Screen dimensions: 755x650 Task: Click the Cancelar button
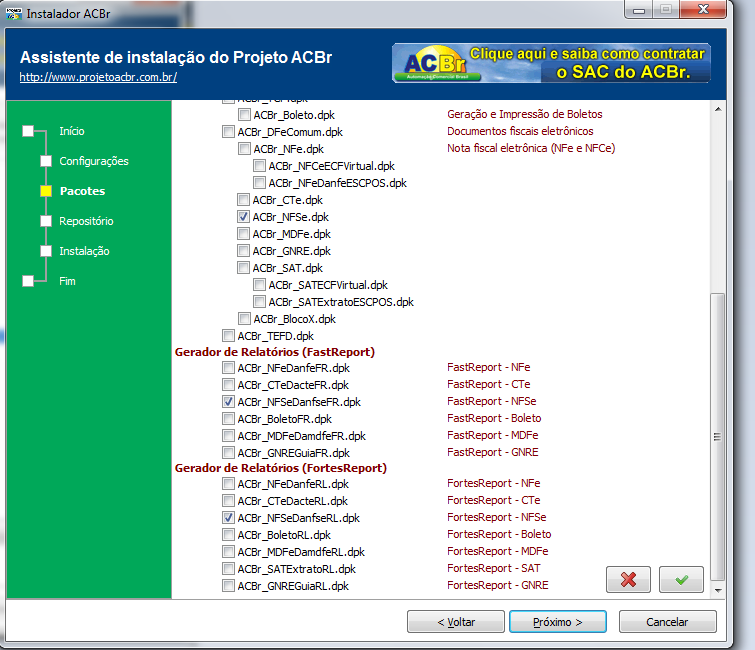(667, 622)
